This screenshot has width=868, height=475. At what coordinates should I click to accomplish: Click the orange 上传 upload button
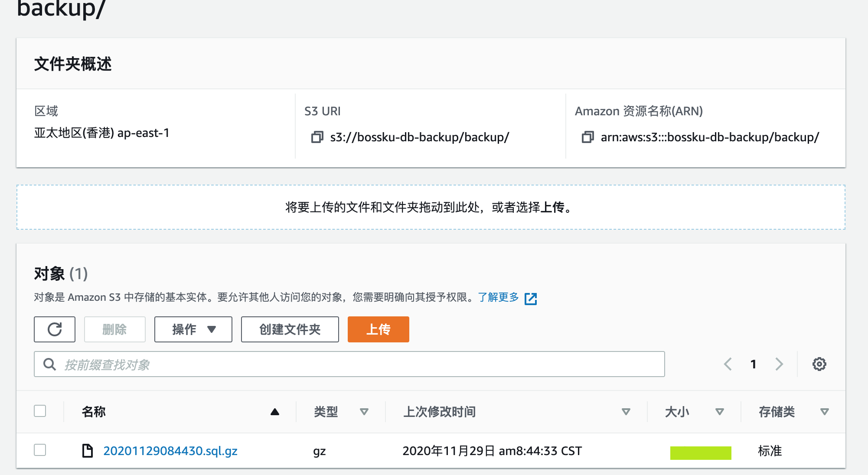(x=378, y=329)
